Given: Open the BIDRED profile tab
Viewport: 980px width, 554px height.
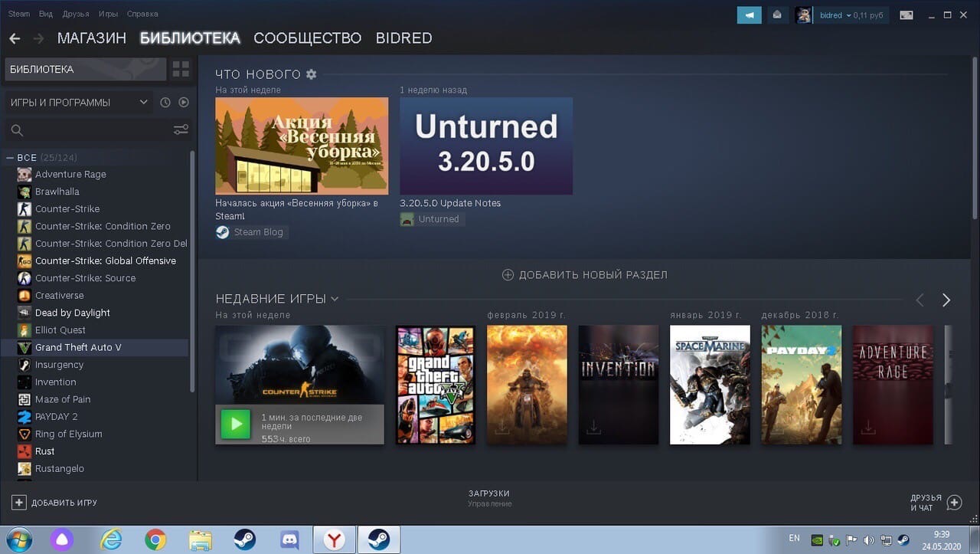Looking at the screenshot, I should pos(403,38).
